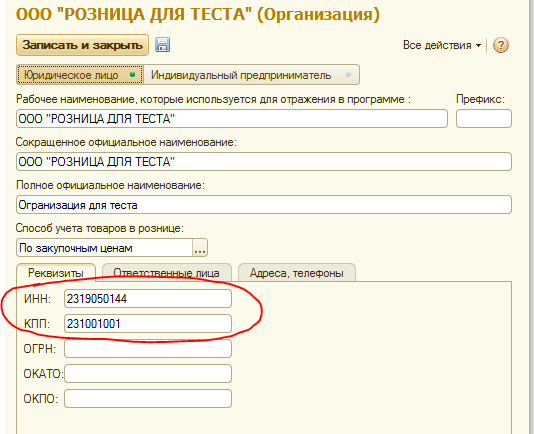Open the Реквизиты tab
Viewport: 534px width, 434px height.
[56, 273]
